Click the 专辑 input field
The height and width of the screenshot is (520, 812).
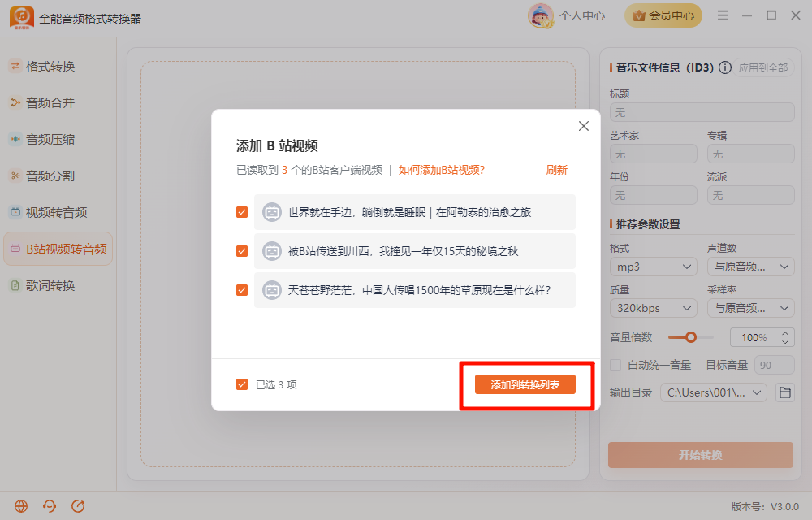(751, 154)
